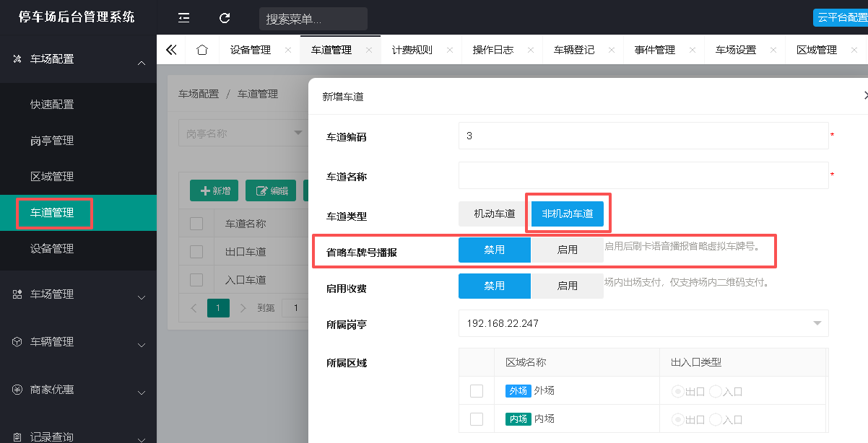Image resolution: width=868 pixels, height=443 pixels.
Task: Close the 车辆登记 tab with its x
Action: (612, 50)
